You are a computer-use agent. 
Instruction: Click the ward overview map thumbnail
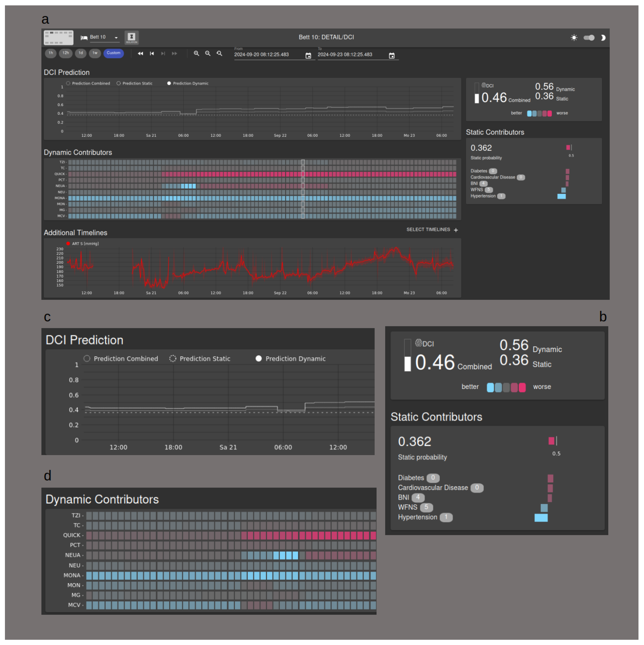point(58,37)
